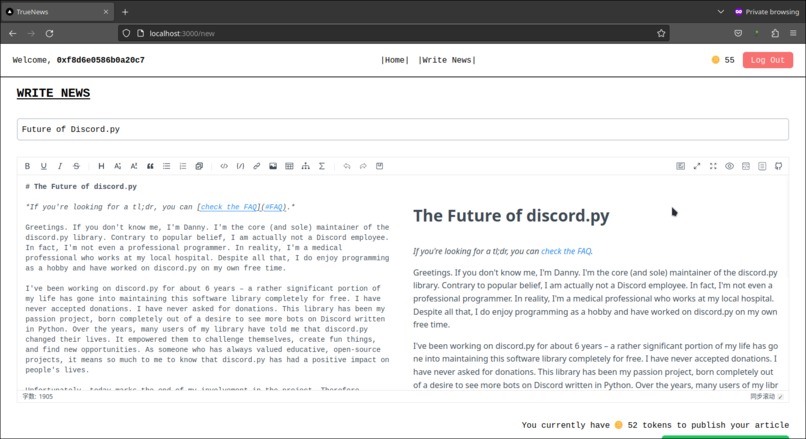The height and width of the screenshot is (439, 806).
Task: Click the WRITE NEWS heading
Action: [53, 93]
